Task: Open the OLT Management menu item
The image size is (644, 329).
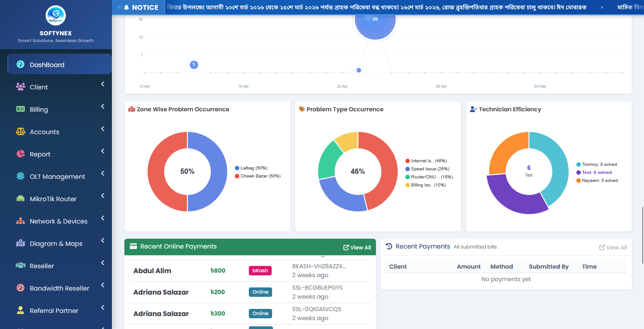Action: pyautogui.click(x=60, y=176)
